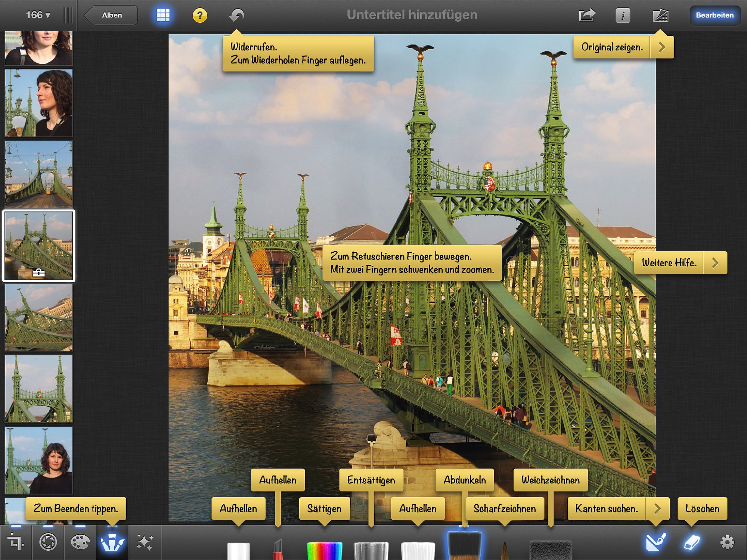This screenshot has height=560, width=747.
Task: Pick the dark soften block brush
Action: tap(551, 550)
